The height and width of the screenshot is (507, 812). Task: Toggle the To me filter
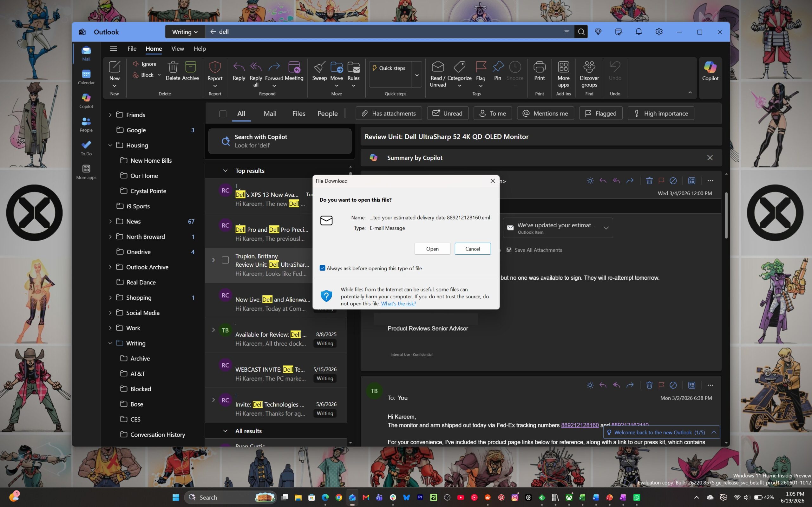(x=493, y=113)
